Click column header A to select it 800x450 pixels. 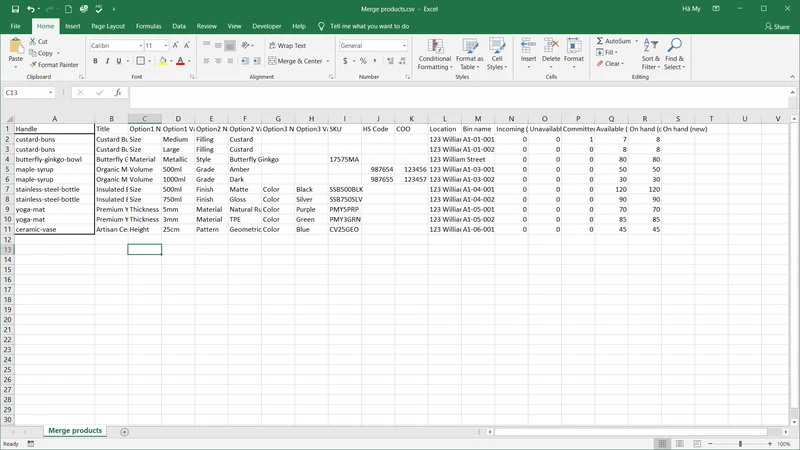tap(54, 118)
